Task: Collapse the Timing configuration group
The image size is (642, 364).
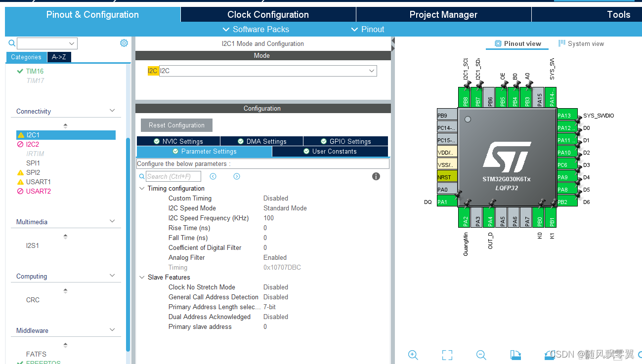Action: coord(142,188)
